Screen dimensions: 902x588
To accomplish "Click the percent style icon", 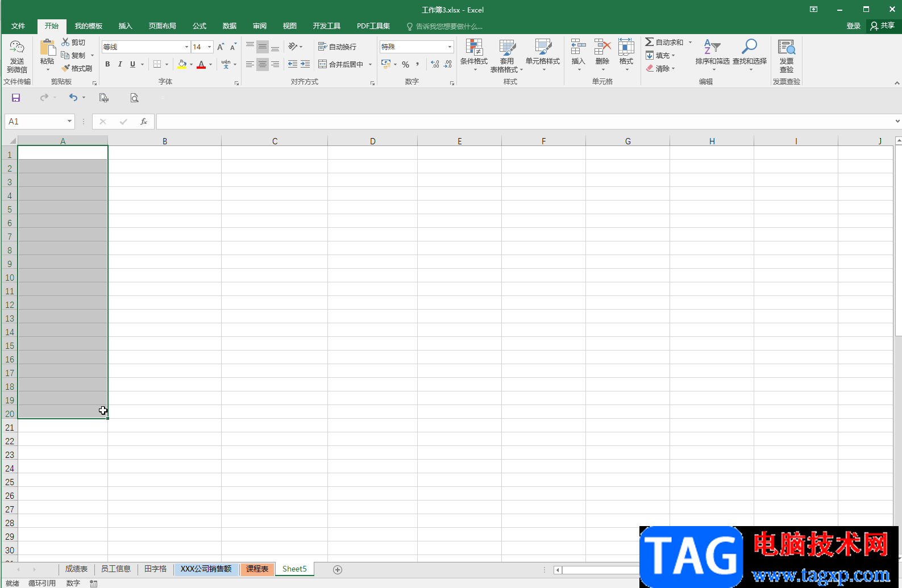I will click(x=405, y=64).
